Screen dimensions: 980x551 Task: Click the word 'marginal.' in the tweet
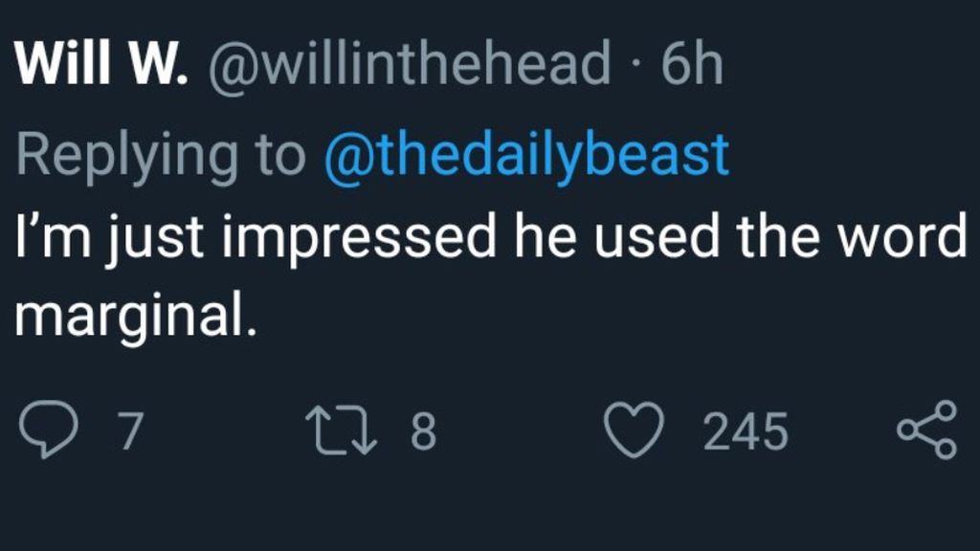click(x=136, y=316)
